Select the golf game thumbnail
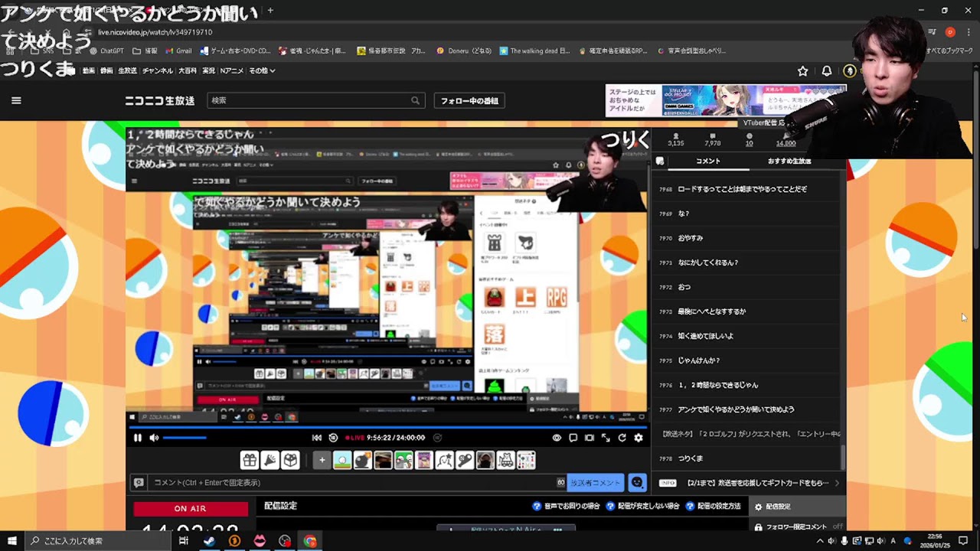The image size is (980, 551). click(342, 460)
